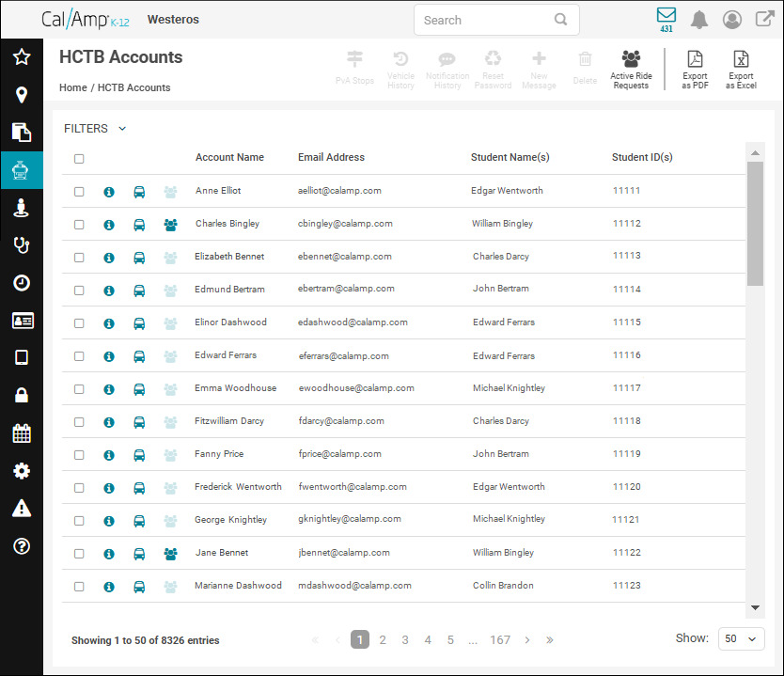Check the box for Elizabeth Bennet
Viewport: 784px width, 676px height.
coord(79,258)
